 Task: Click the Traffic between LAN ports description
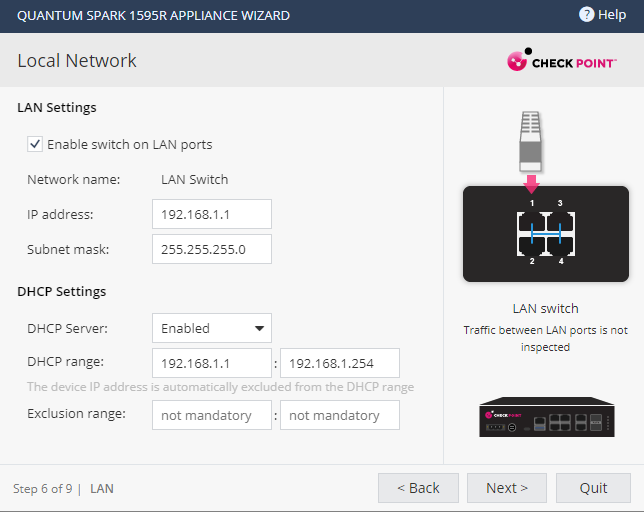point(545,338)
